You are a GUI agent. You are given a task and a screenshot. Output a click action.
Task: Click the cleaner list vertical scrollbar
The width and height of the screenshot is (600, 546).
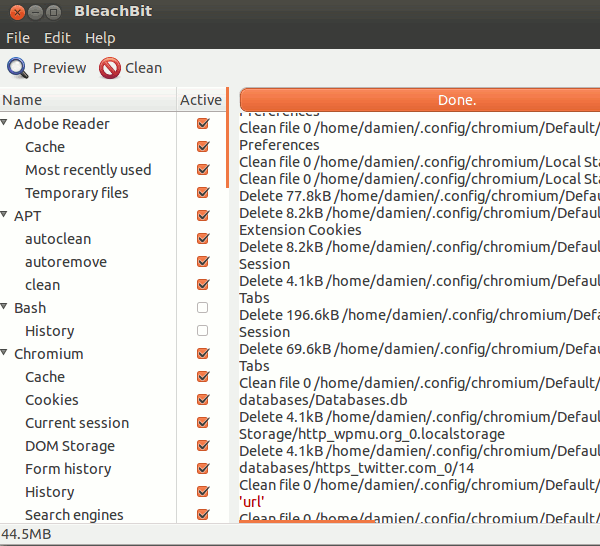[228, 138]
